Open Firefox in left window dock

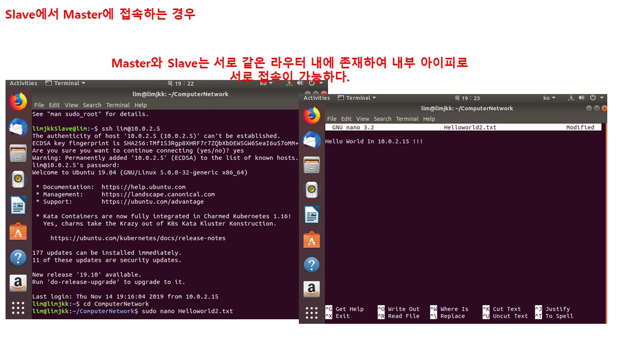click(18, 102)
